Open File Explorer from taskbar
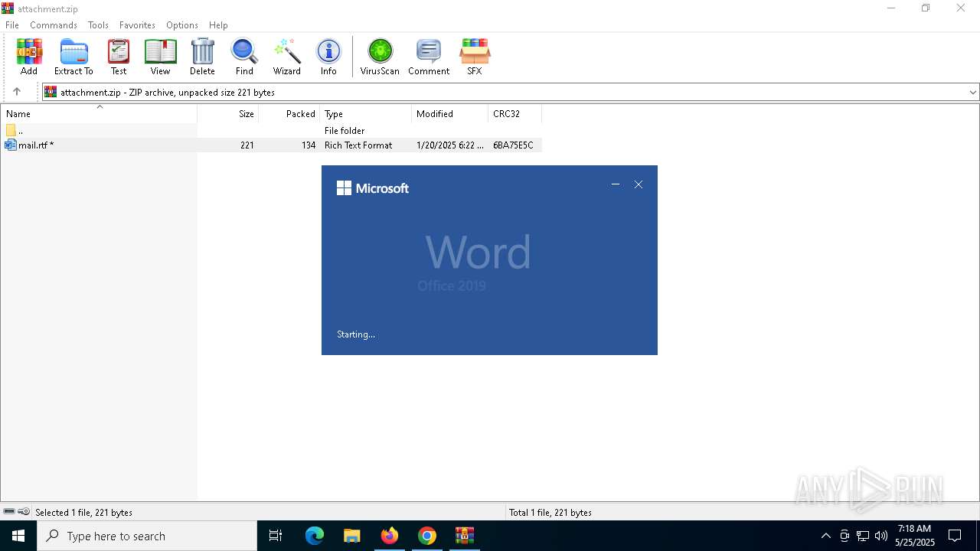 (351, 536)
